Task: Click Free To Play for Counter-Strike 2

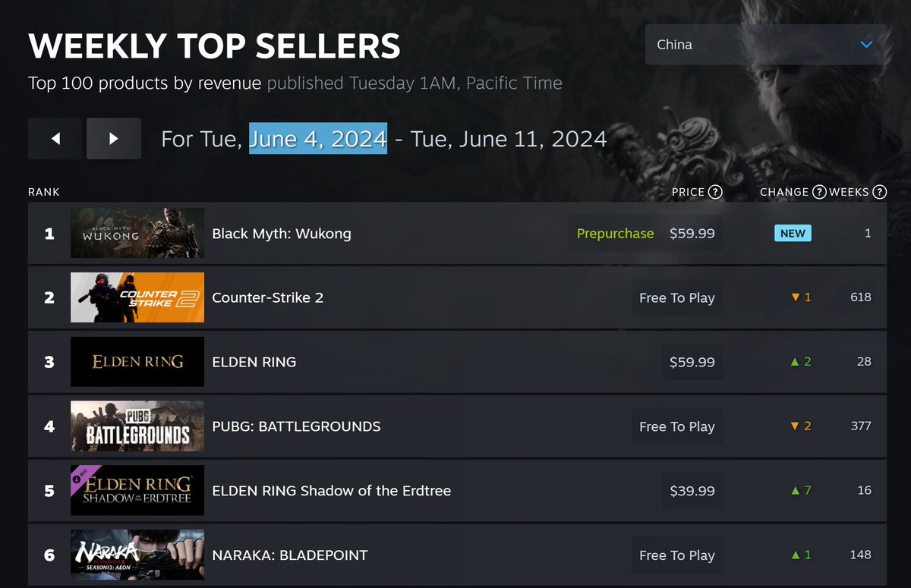Action: tap(677, 297)
